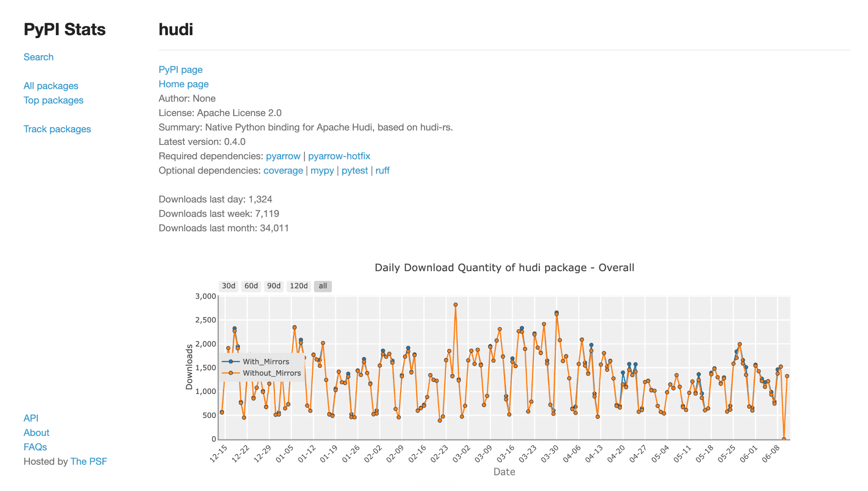Toggle the With_Mirrors legend series
The height and width of the screenshot is (491, 868).
(256, 361)
